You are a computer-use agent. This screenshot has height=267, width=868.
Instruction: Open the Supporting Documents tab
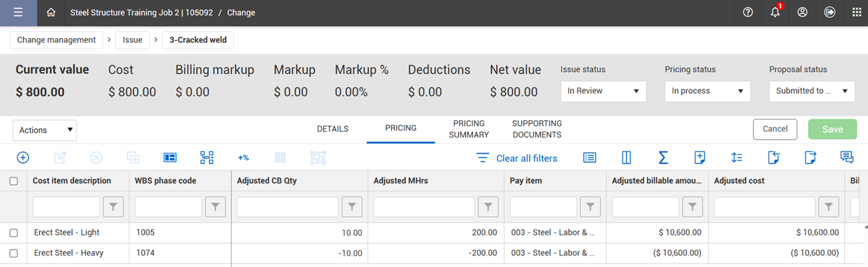tap(536, 129)
